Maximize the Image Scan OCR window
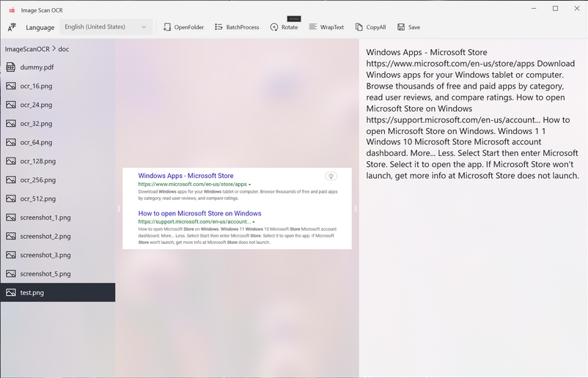The image size is (588, 378). click(x=556, y=9)
